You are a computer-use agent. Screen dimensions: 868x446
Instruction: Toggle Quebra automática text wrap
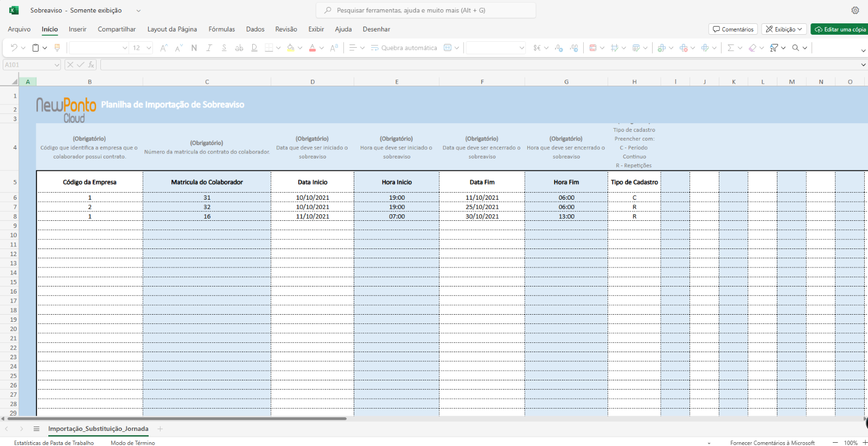[404, 48]
